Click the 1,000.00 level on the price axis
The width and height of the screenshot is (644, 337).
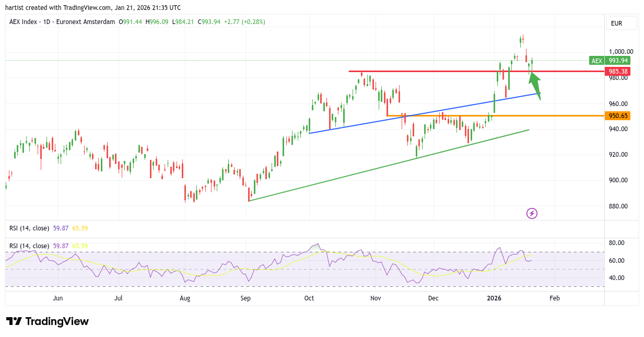(x=621, y=52)
